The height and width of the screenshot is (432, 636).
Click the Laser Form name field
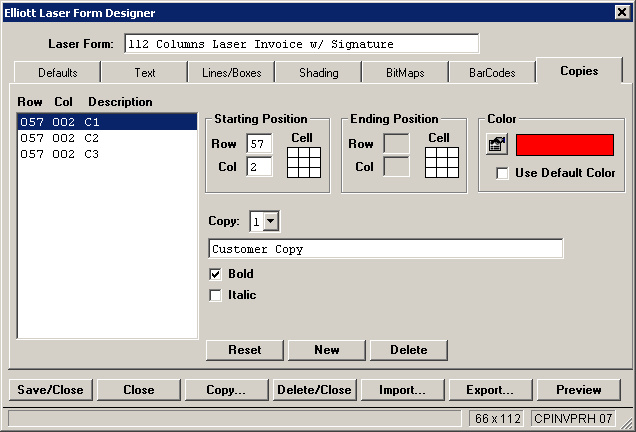click(x=302, y=44)
